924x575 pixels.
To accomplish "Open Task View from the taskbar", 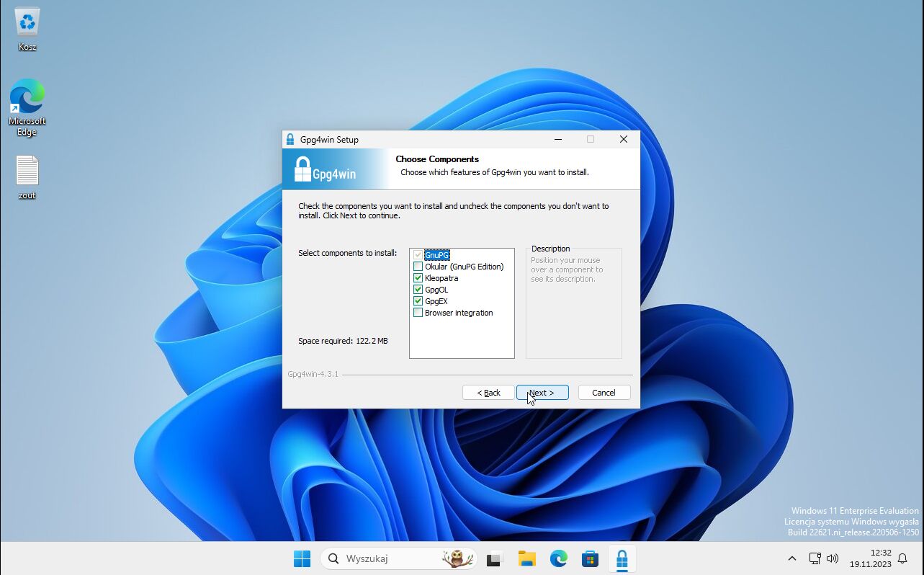I will point(494,558).
